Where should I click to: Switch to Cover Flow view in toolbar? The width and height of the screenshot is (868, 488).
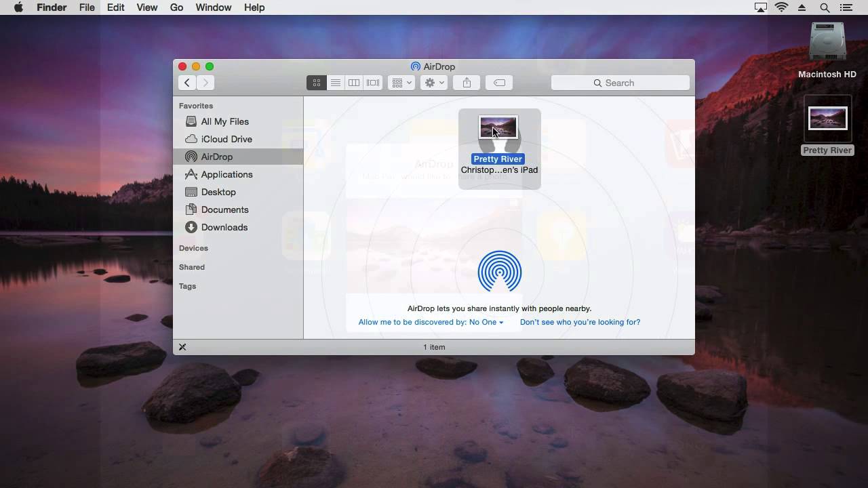point(373,83)
